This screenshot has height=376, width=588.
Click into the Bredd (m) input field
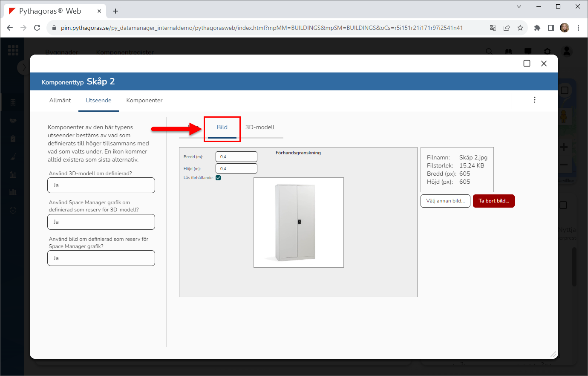click(x=236, y=157)
